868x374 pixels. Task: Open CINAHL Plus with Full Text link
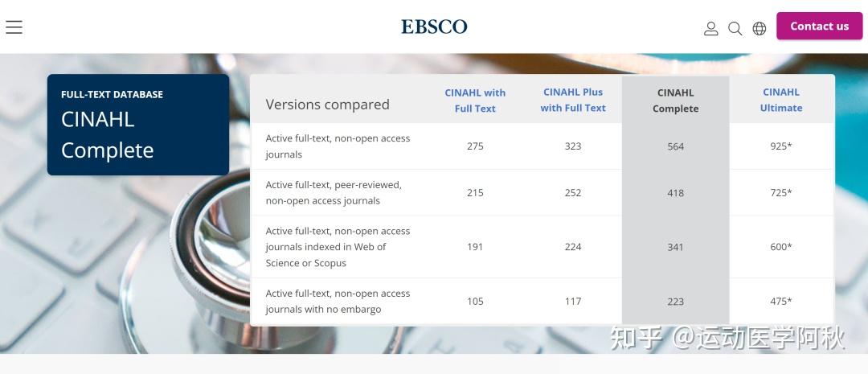point(573,100)
